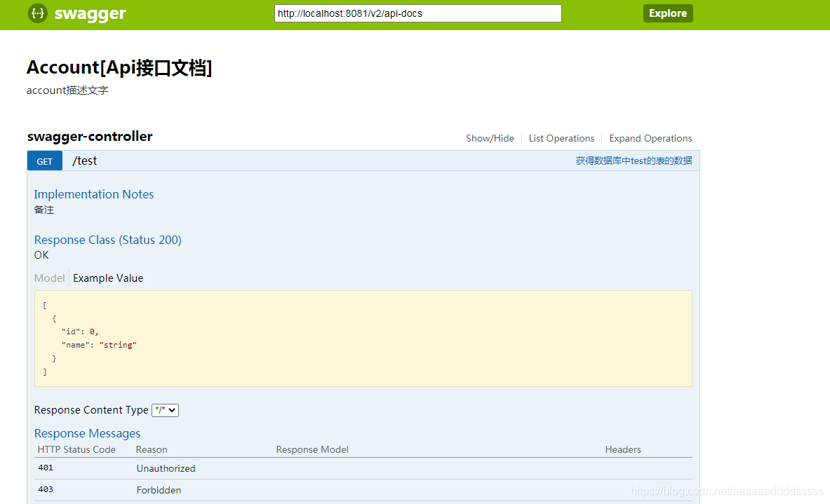Click the Reason column header
Viewport: 830px width, 504px height.
tap(152, 449)
